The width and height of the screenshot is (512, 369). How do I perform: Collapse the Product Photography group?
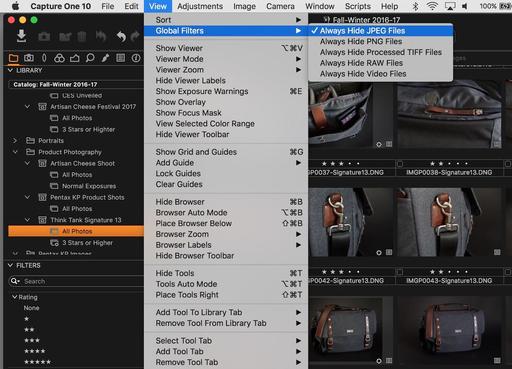(x=15, y=152)
